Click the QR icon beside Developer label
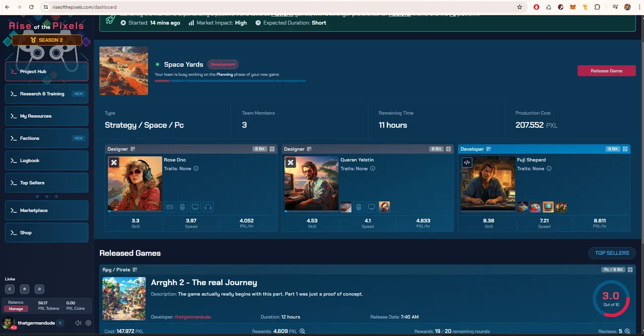The width and height of the screenshot is (644, 336). pos(489,149)
